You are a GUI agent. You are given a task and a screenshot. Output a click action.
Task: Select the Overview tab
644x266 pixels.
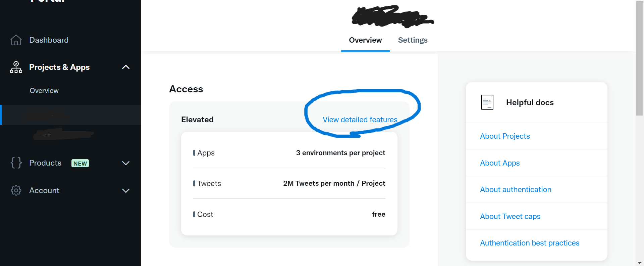tap(365, 40)
